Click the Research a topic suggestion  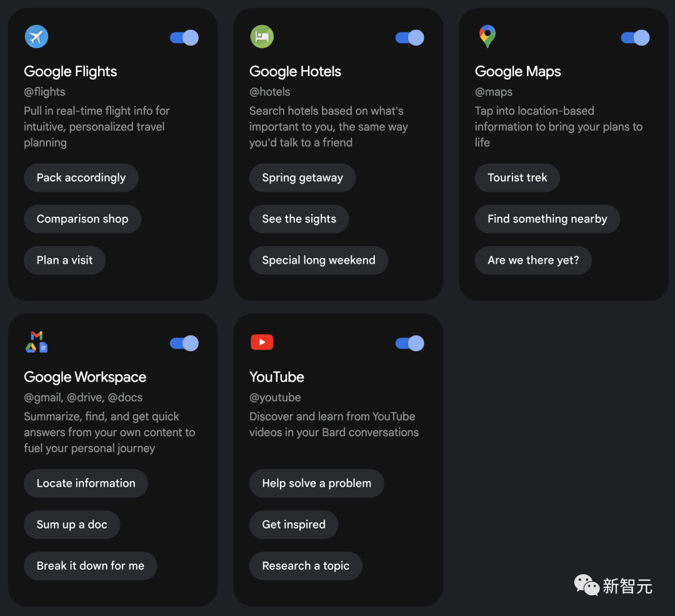click(x=306, y=565)
